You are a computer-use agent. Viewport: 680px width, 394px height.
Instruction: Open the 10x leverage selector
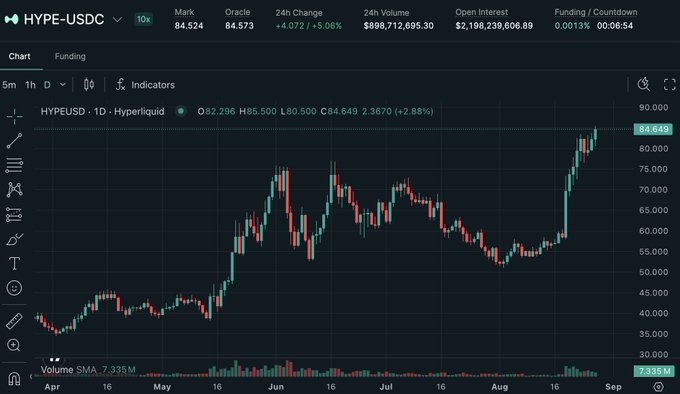pyautogui.click(x=143, y=19)
